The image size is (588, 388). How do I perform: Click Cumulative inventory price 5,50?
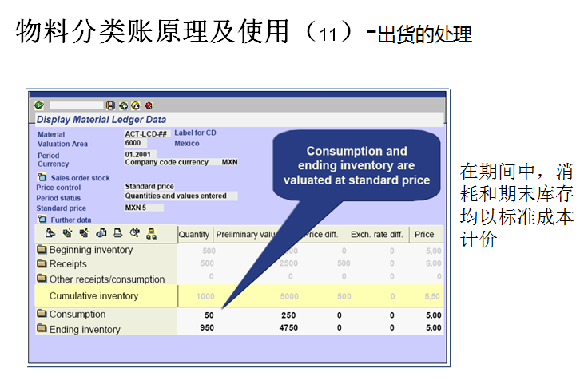click(432, 296)
